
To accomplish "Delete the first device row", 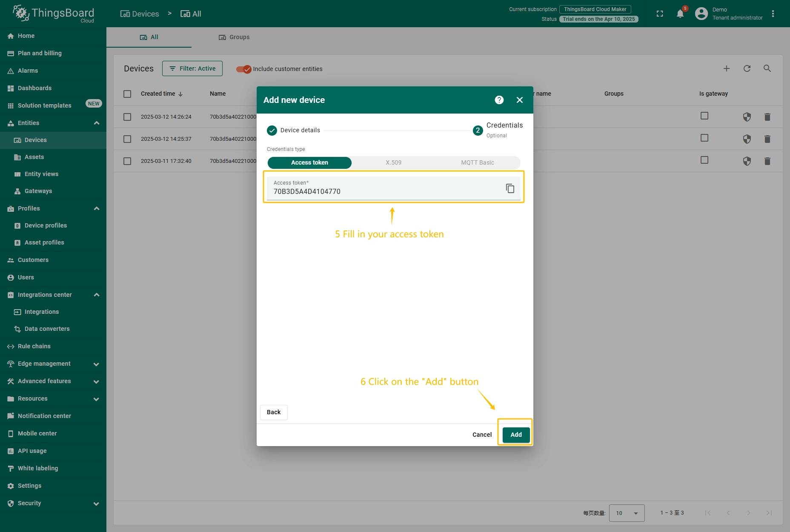I will [x=767, y=117].
